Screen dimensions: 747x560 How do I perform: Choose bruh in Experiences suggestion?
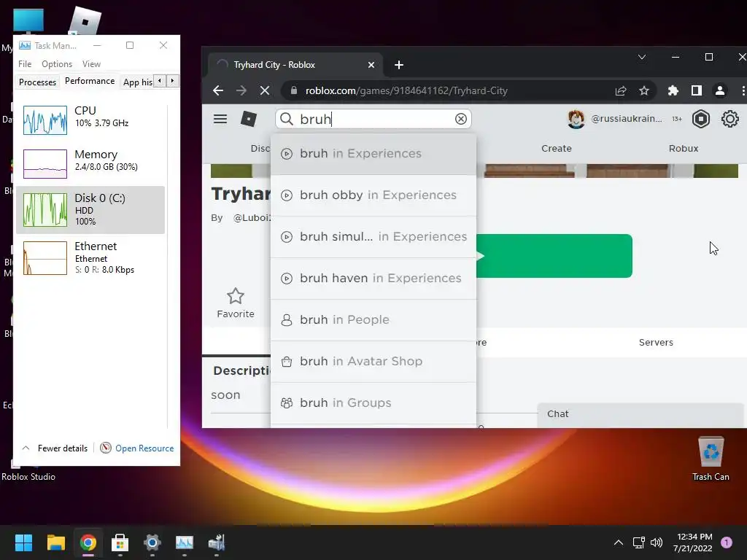pyautogui.click(x=373, y=154)
